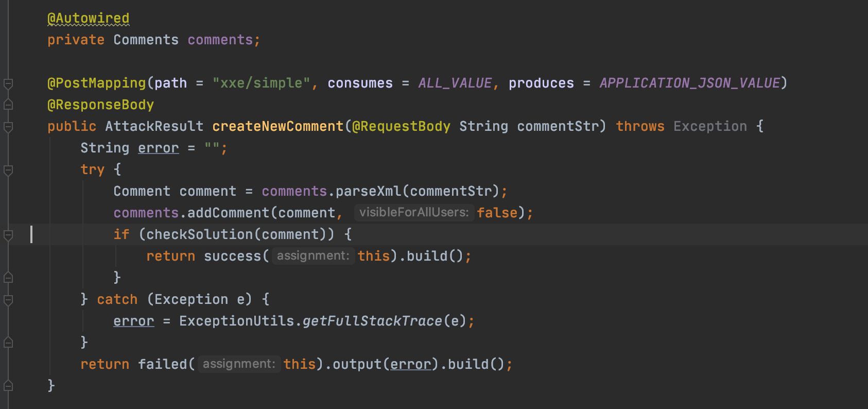Click assignment hint in failed call
Image resolution: width=868 pixels, height=409 pixels.
(239, 364)
